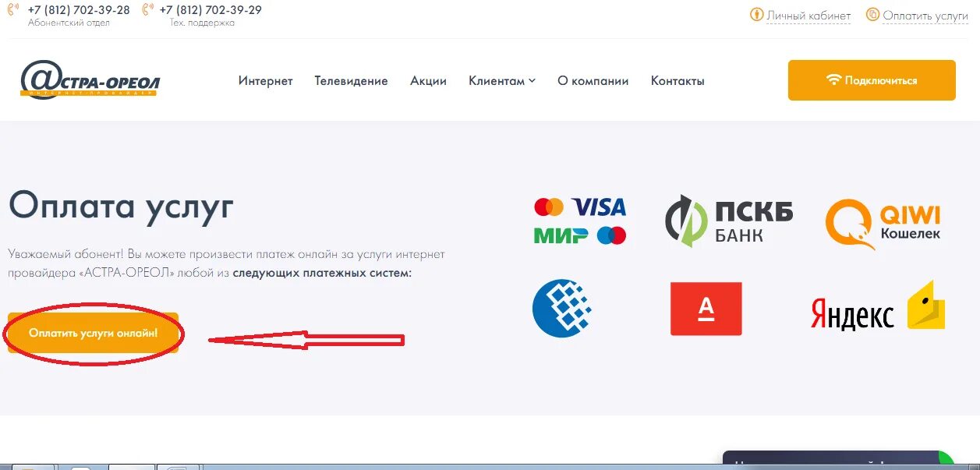Select the red Alfa-Bank logo
The width and height of the screenshot is (980, 470).
coord(706,309)
